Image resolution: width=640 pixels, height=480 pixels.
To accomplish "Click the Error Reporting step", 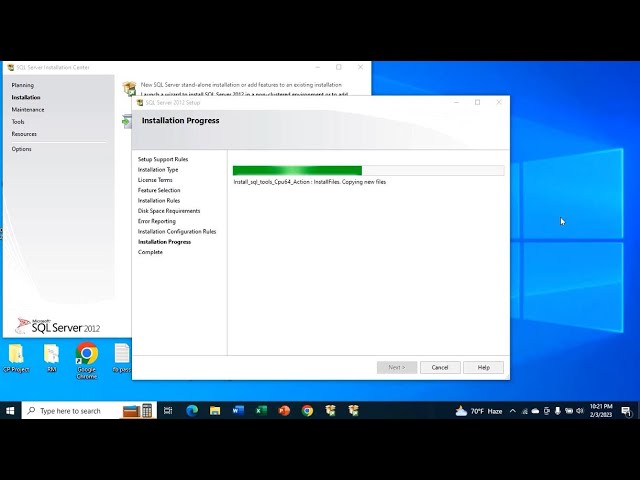I will pyautogui.click(x=157, y=221).
